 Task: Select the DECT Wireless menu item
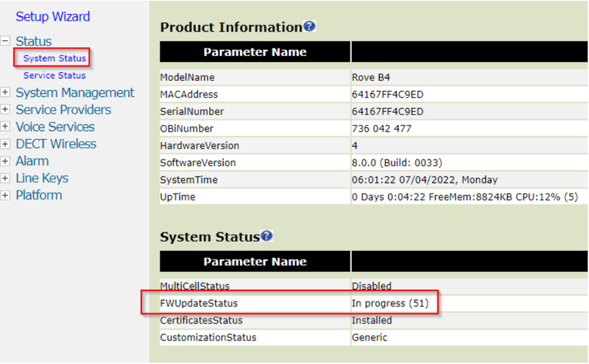tap(56, 144)
